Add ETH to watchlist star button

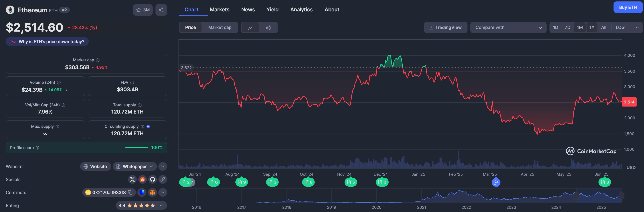143,10
